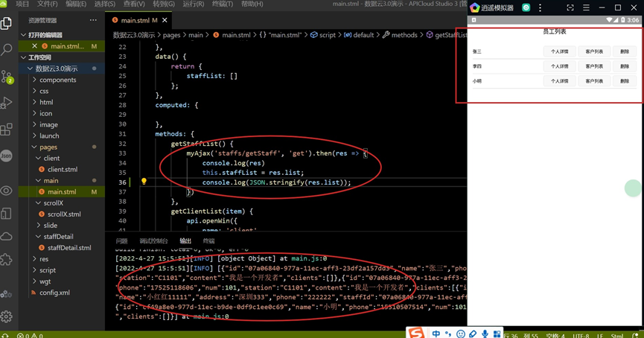Open staffDetail.stml in the file tree
This screenshot has height=338, width=644.
tap(69, 248)
